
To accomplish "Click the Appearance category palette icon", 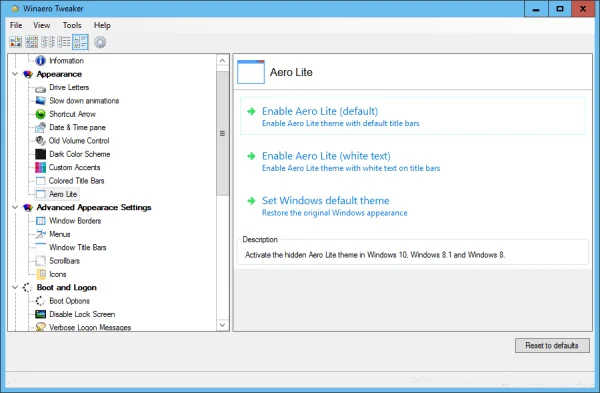I will click(x=28, y=74).
